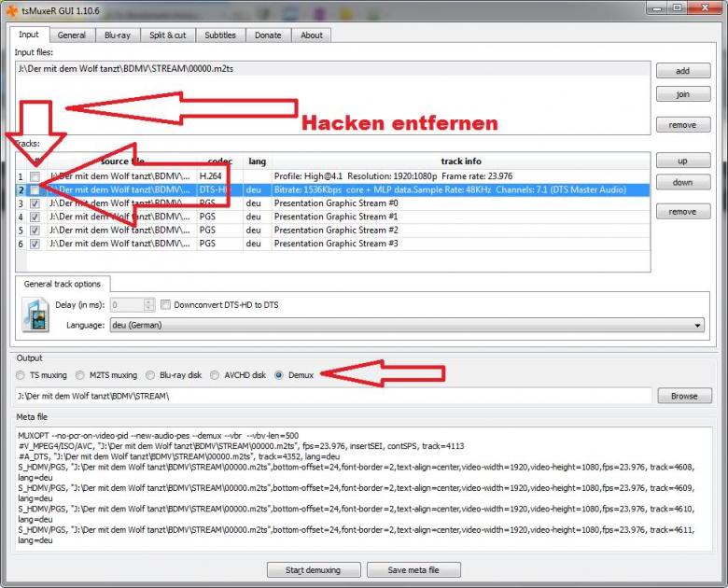Image resolution: width=728 pixels, height=588 pixels.
Task: Open General track options tab
Action: [63, 284]
